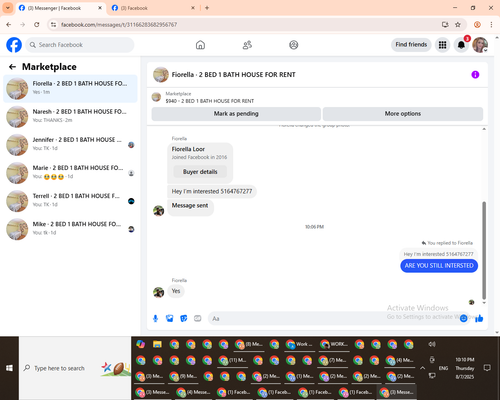Open the emoji picker in message box
Viewport: 500px width, 400px height.
tap(463, 319)
